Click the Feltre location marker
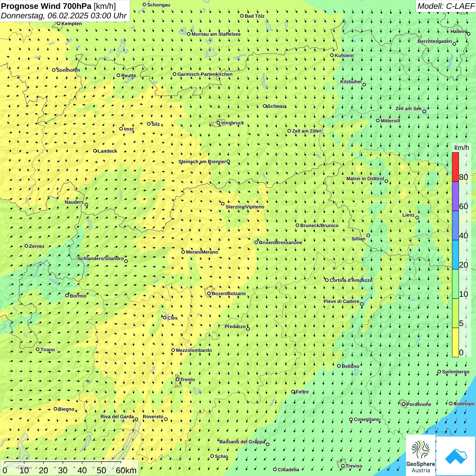The width and height of the screenshot is (476, 476). [x=293, y=392]
